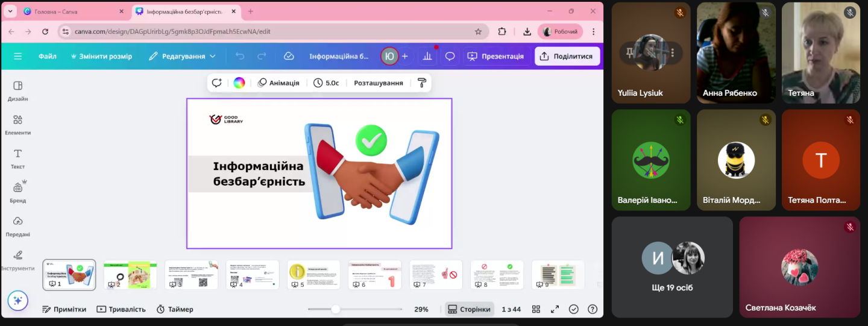Enter fullscreen with the expand arrows icon
This screenshot has width=868, height=326.
click(x=555, y=309)
